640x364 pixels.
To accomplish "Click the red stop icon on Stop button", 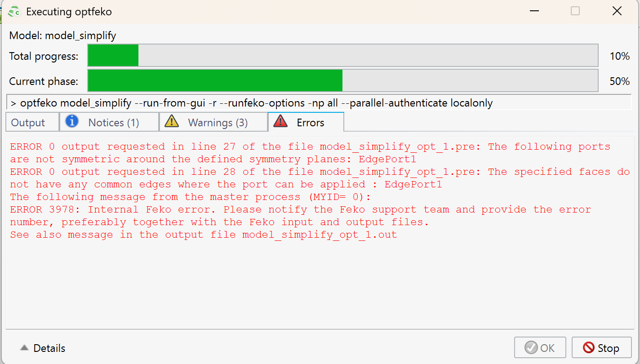I will [x=588, y=348].
